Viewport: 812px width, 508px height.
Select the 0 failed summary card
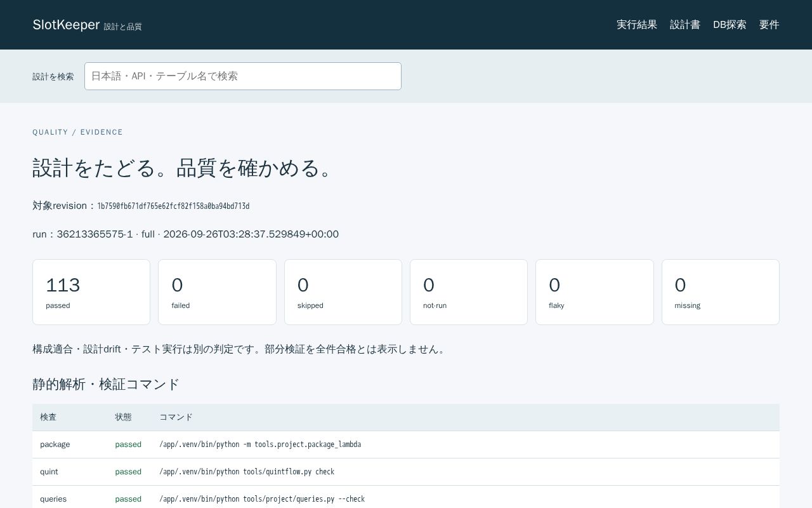click(x=217, y=292)
